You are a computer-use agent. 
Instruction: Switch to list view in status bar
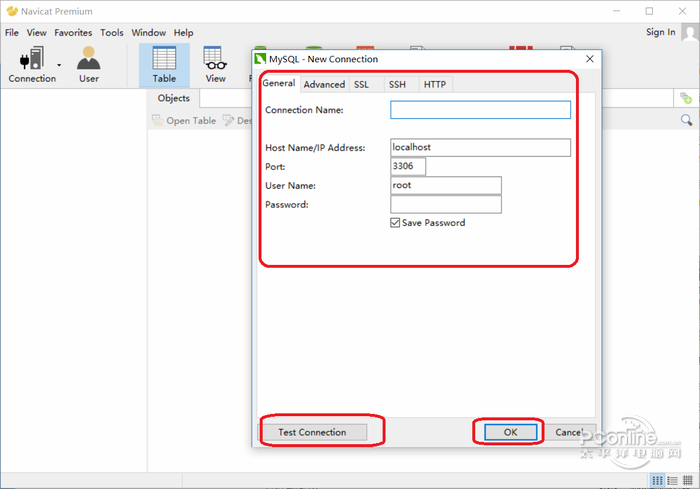657,481
